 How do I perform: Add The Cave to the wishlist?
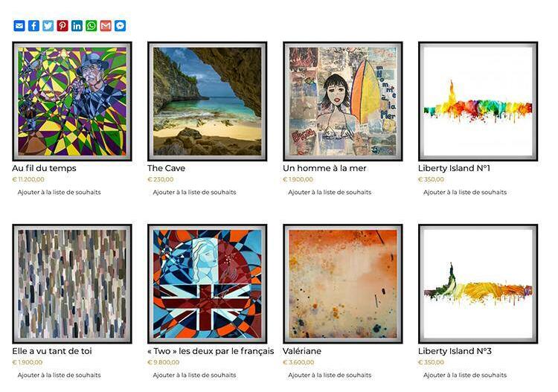pos(194,192)
